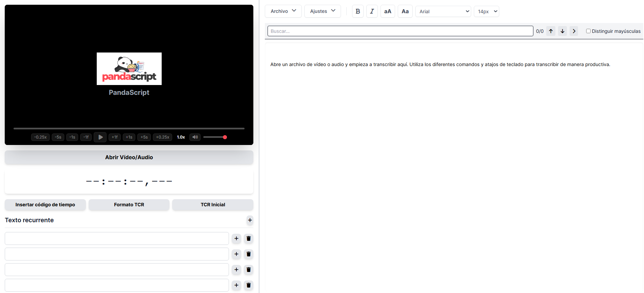This screenshot has width=644, height=293.
Task: Delete the first recurring text row
Action: (248, 238)
